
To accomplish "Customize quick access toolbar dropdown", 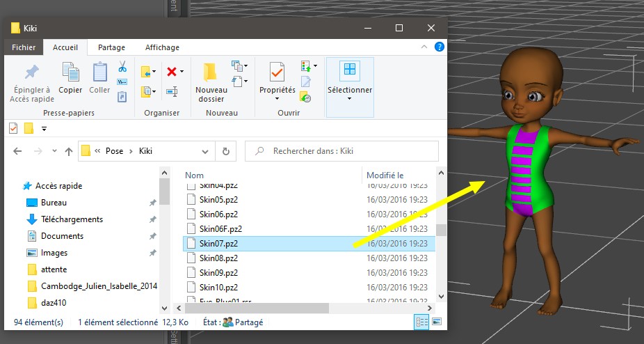I will click(44, 129).
